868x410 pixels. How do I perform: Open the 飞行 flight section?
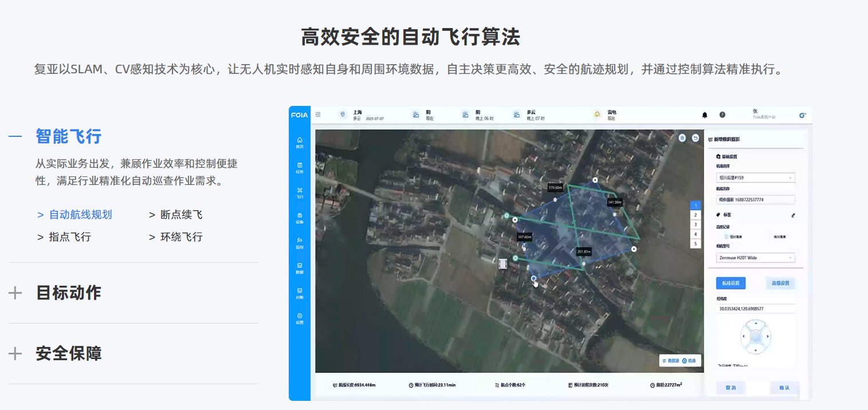click(299, 193)
